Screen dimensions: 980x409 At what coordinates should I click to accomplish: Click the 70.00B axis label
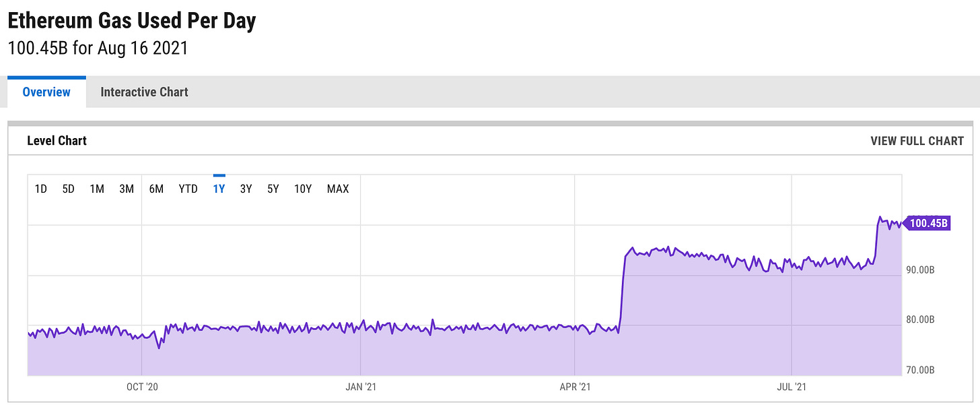pos(920,370)
